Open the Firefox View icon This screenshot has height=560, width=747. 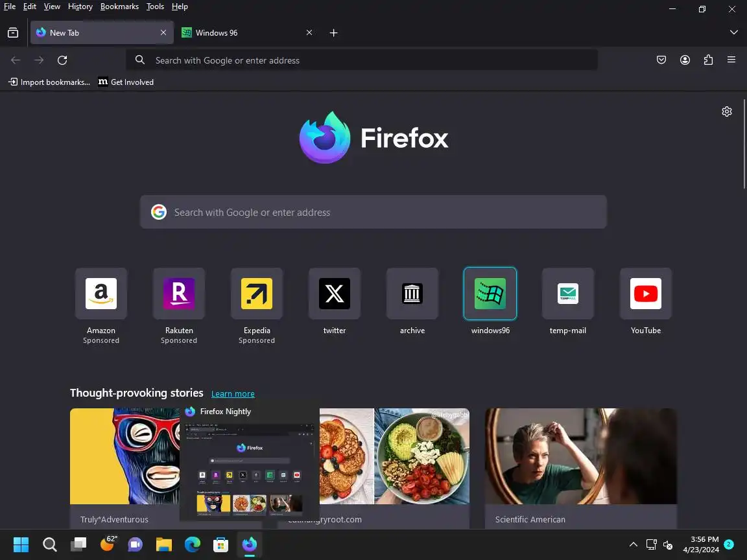click(13, 32)
